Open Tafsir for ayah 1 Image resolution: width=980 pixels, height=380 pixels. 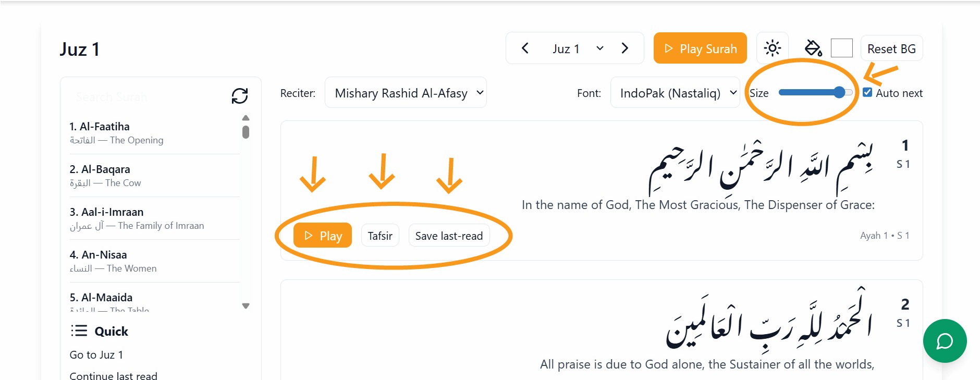380,236
